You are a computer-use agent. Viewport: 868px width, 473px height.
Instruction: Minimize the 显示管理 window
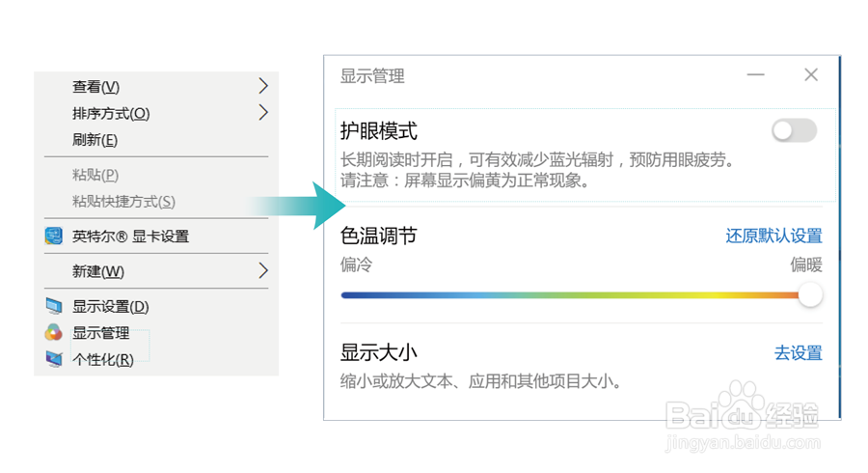(755, 74)
